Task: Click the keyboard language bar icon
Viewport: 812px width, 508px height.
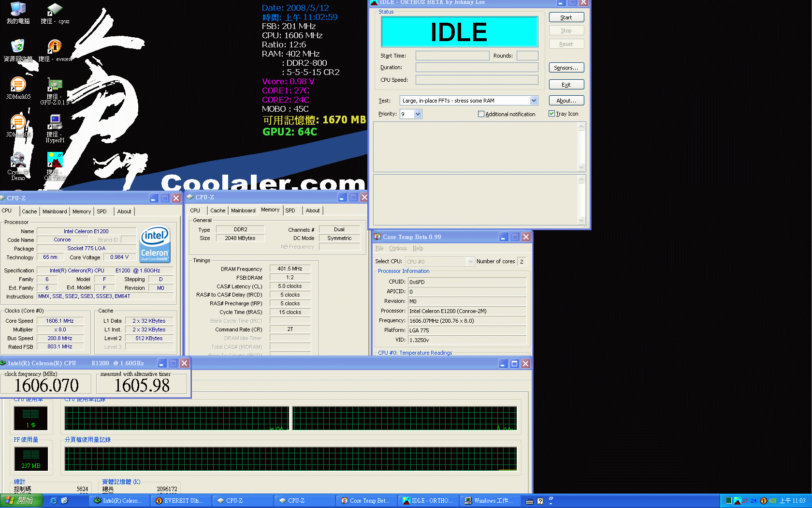Action: pyautogui.click(x=530, y=501)
